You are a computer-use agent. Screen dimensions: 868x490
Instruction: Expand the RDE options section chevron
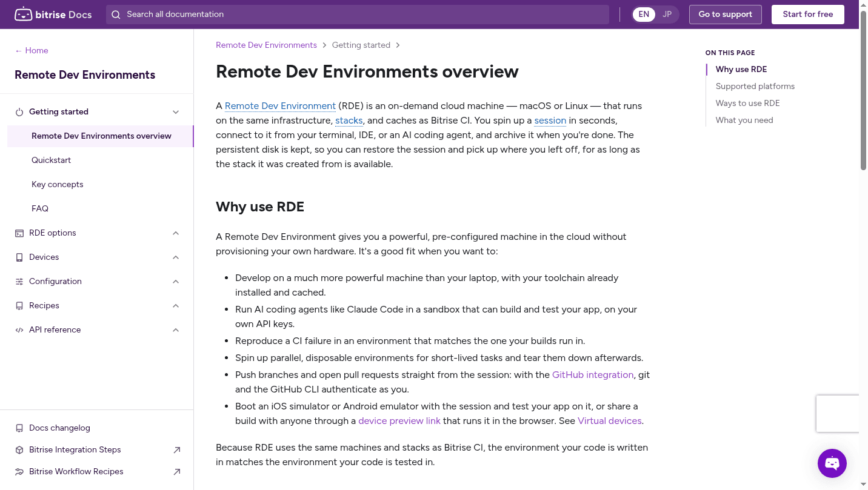(x=176, y=233)
